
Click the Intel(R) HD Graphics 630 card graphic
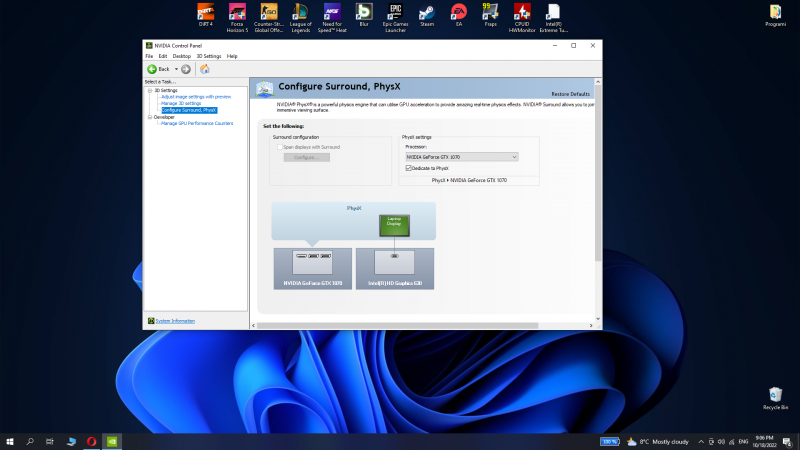pyautogui.click(x=395, y=268)
